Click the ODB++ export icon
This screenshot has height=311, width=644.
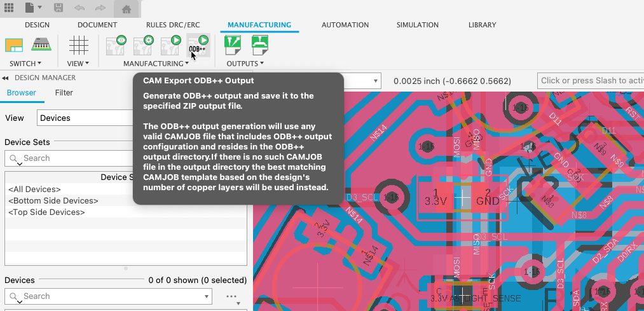point(198,45)
